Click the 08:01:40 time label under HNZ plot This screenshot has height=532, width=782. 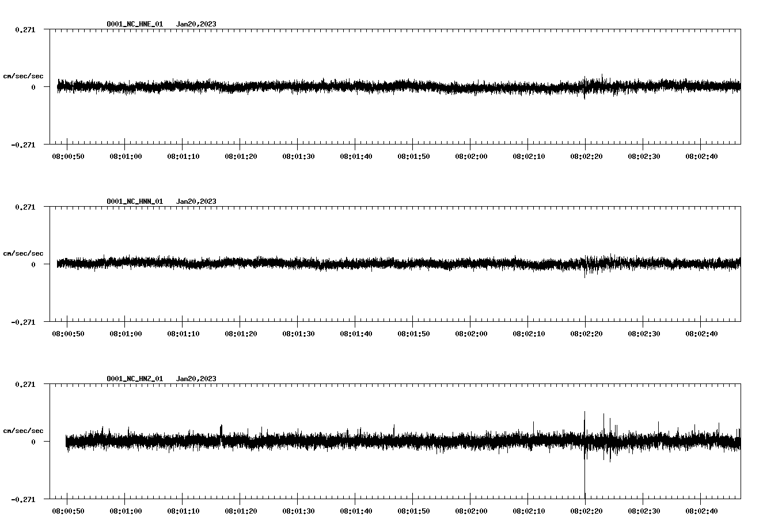pyautogui.click(x=356, y=511)
